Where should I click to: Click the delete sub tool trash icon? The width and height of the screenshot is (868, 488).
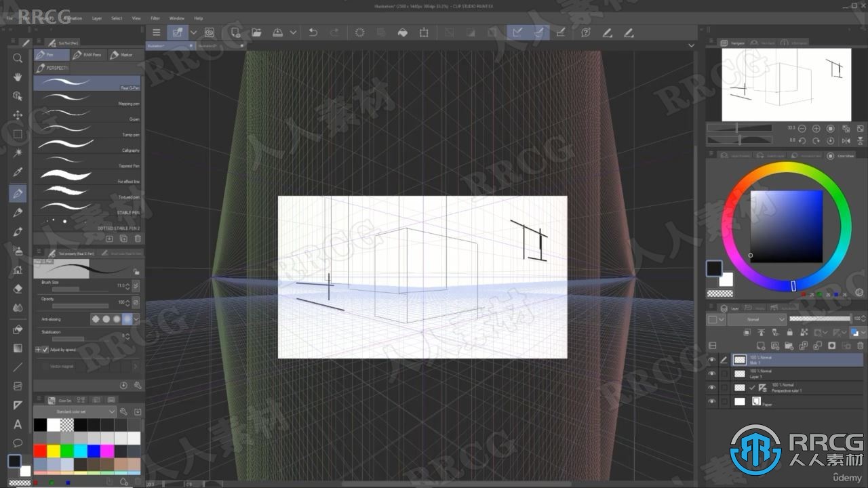[138, 239]
